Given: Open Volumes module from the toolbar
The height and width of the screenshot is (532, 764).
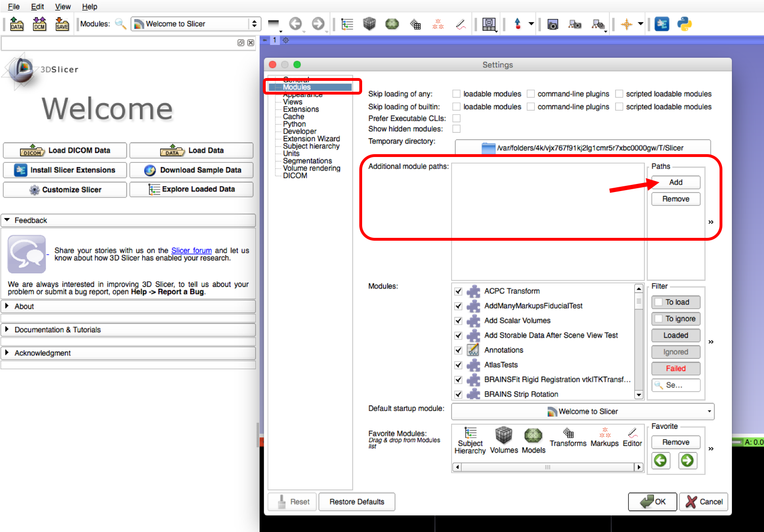Looking at the screenshot, I should (369, 24).
